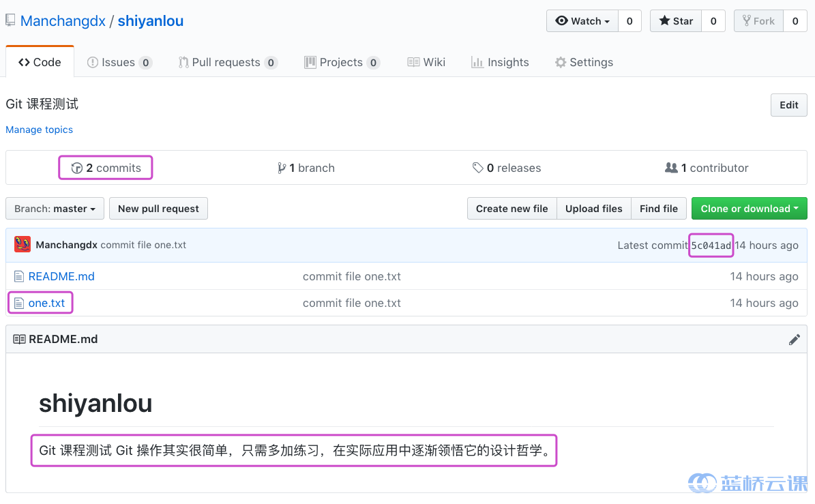
Task: Switch to the Issues tab
Action: pyautogui.click(x=119, y=62)
